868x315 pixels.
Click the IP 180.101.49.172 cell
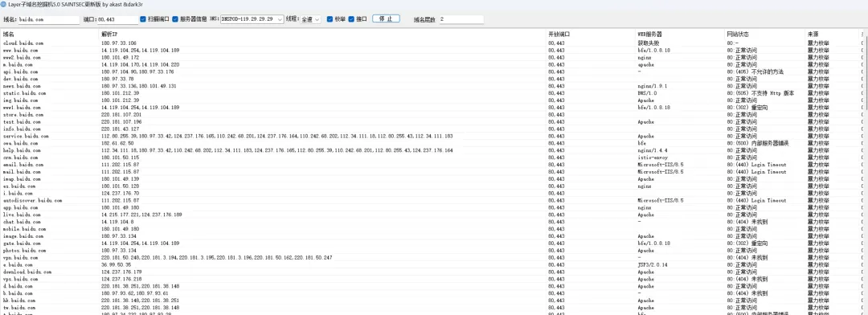(120, 57)
